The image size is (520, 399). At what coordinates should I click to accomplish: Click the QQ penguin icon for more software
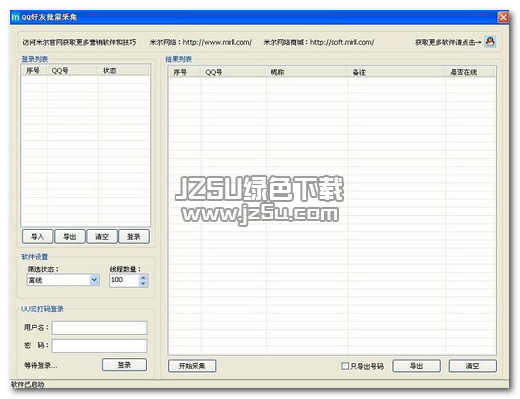[490, 42]
